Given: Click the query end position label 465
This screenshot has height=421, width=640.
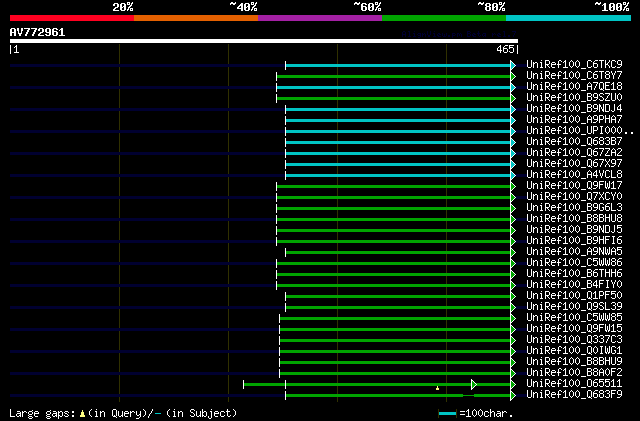Looking at the screenshot, I should 507,50.
